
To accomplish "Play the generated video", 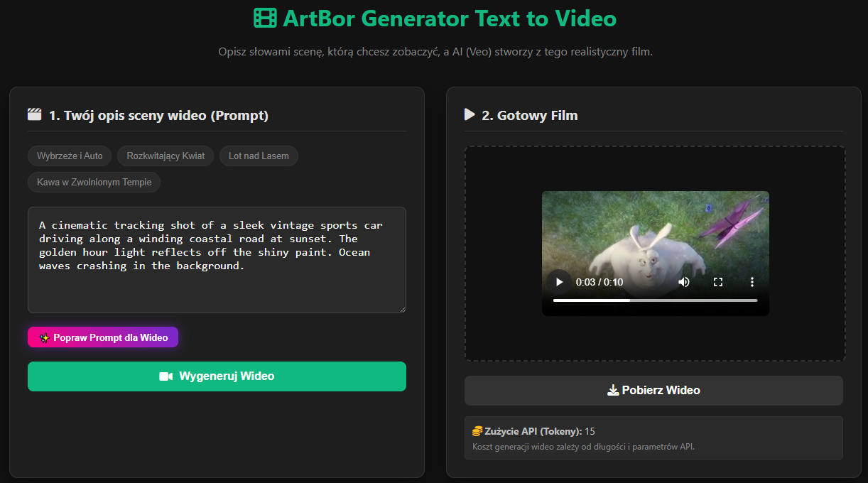I will (559, 282).
